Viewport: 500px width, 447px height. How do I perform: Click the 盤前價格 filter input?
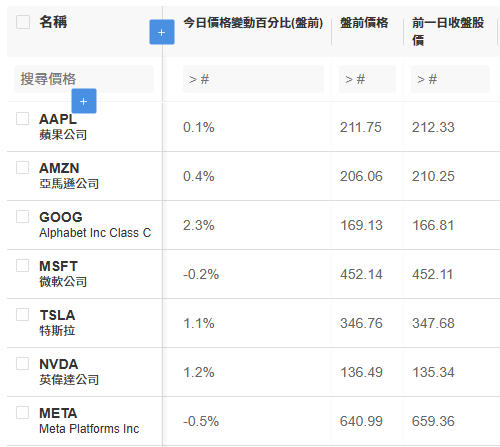pyautogui.click(x=367, y=79)
